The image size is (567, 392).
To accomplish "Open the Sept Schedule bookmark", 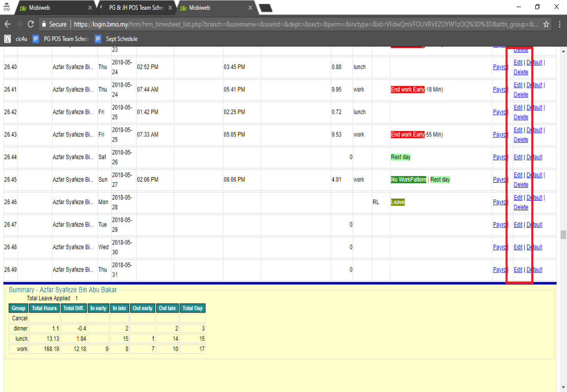I will point(116,39).
